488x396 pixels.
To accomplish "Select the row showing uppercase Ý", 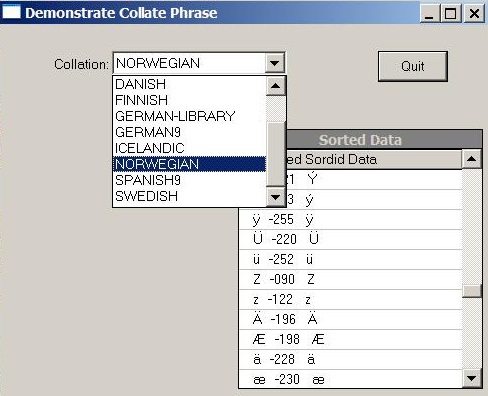I will pyautogui.click(x=374, y=180).
